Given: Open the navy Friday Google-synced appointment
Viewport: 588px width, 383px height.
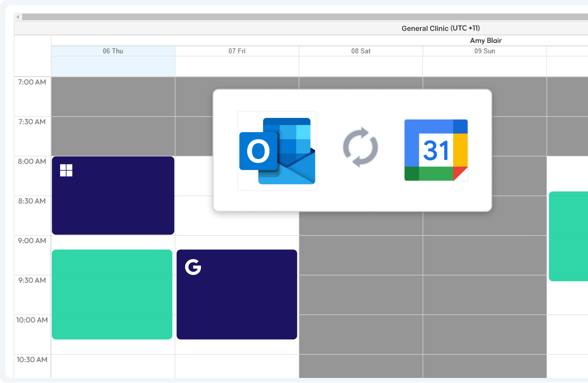Looking at the screenshot, I should [237, 294].
